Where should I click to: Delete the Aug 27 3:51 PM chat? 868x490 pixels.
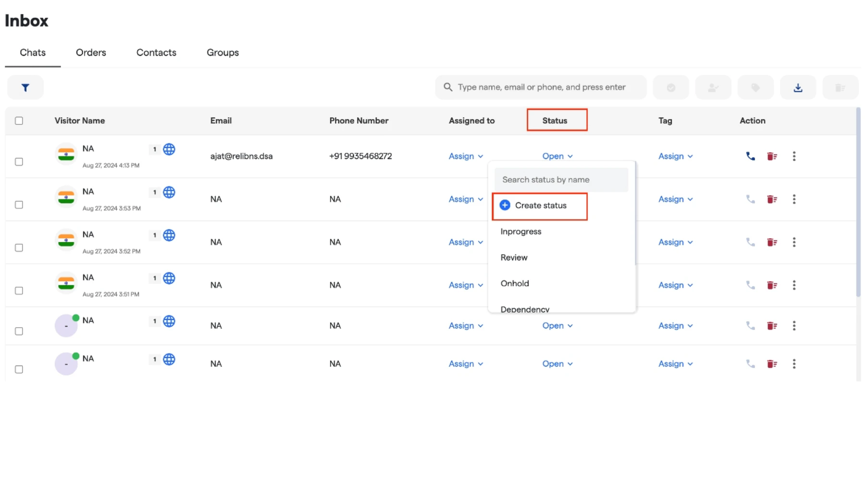pos(772,285)
